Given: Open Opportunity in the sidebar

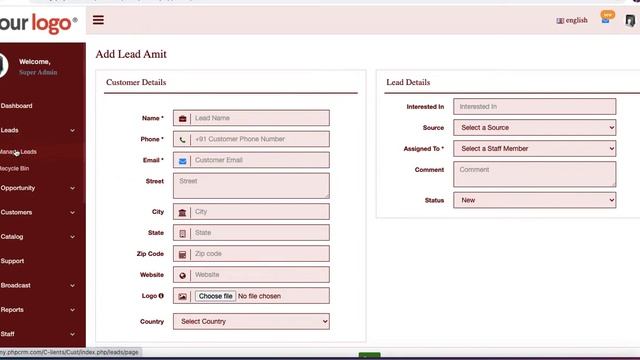Looking at the screenshot, I should (18, 188).
